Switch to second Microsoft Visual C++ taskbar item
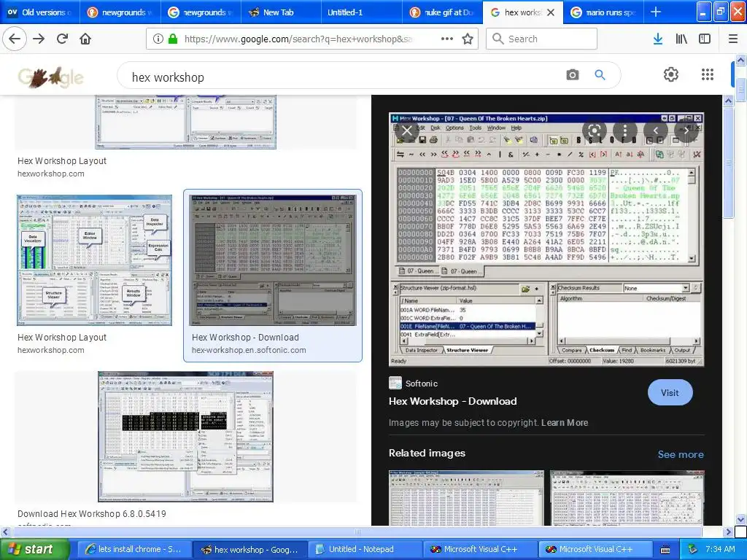Screen dimensions: 747x560 coord(595,549)
